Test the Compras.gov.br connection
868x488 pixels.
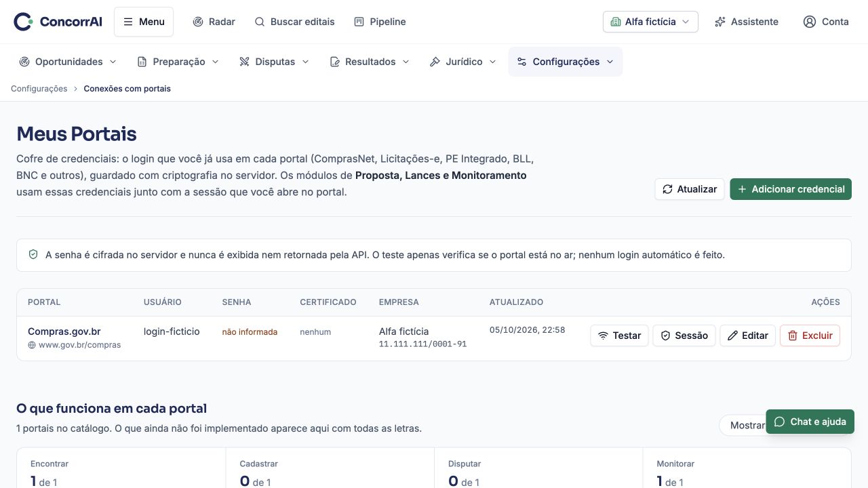620,335
